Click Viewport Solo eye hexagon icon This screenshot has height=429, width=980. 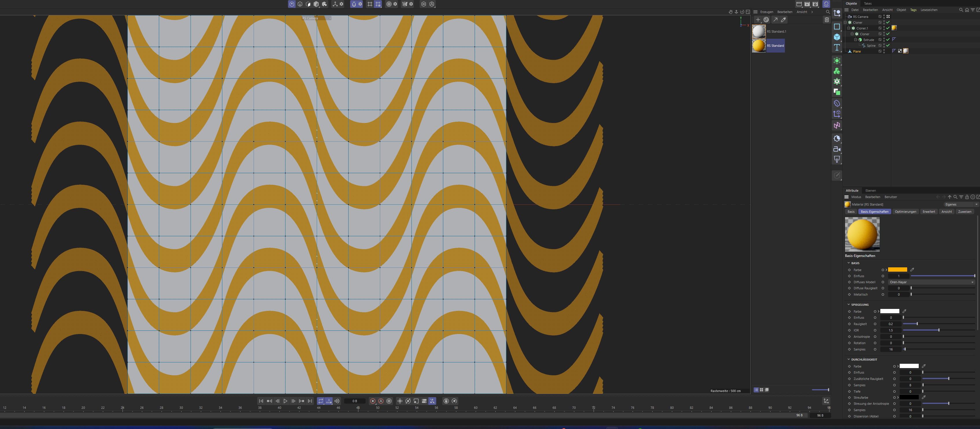coord(424,4)
